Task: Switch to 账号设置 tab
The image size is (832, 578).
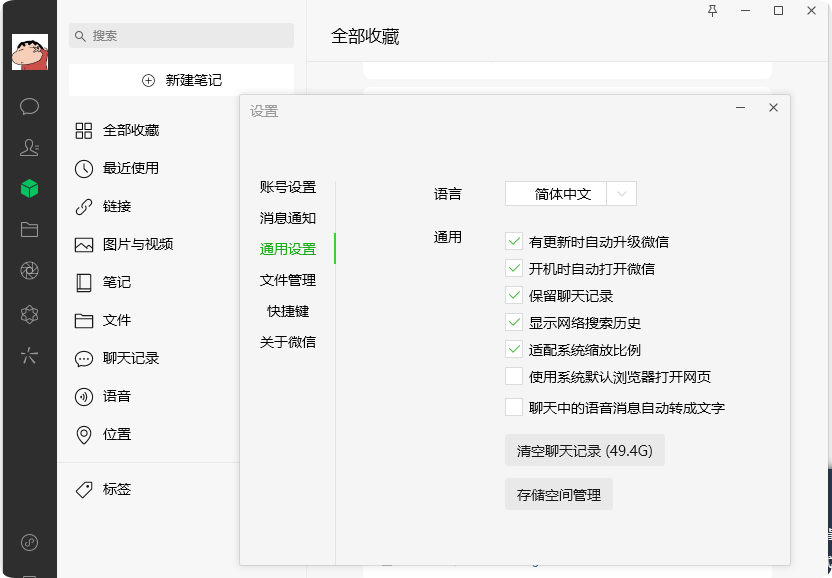Action: 288,187
